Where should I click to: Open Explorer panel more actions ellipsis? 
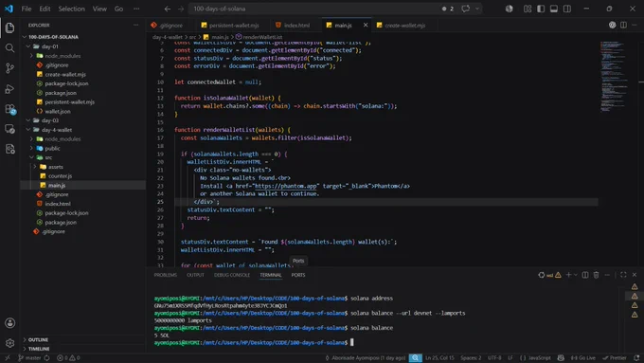136,25
